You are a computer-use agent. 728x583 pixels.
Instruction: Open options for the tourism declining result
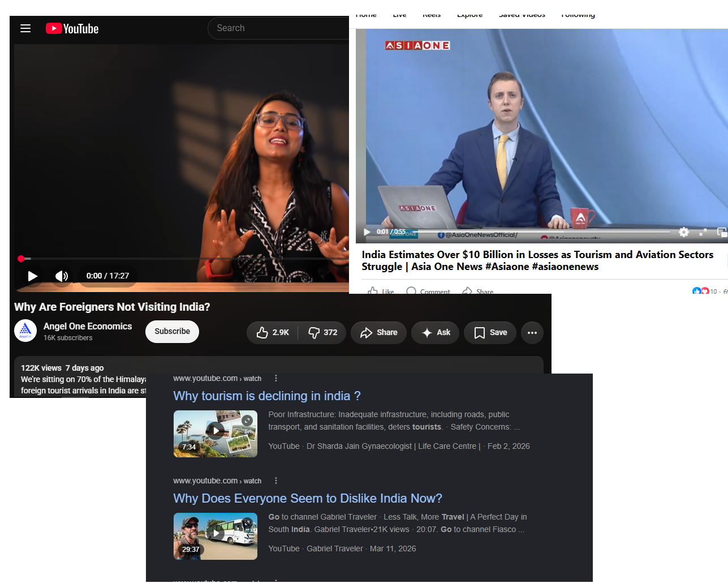point(276,378)
